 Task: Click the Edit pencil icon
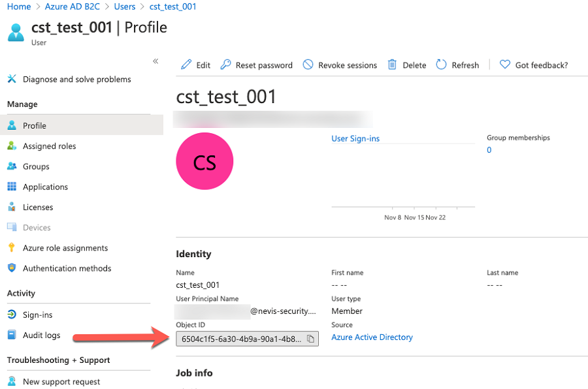[186, 65]
